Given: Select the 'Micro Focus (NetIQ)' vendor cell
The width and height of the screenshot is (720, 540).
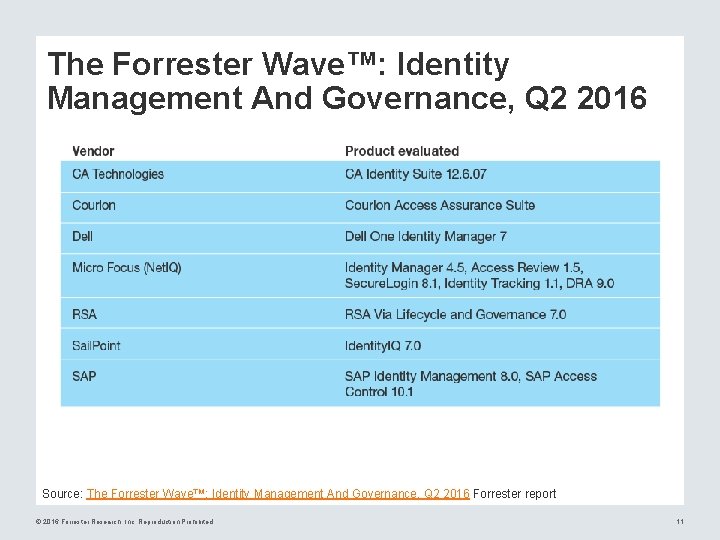Looking at the screenshot, I should tap(127, 267).
